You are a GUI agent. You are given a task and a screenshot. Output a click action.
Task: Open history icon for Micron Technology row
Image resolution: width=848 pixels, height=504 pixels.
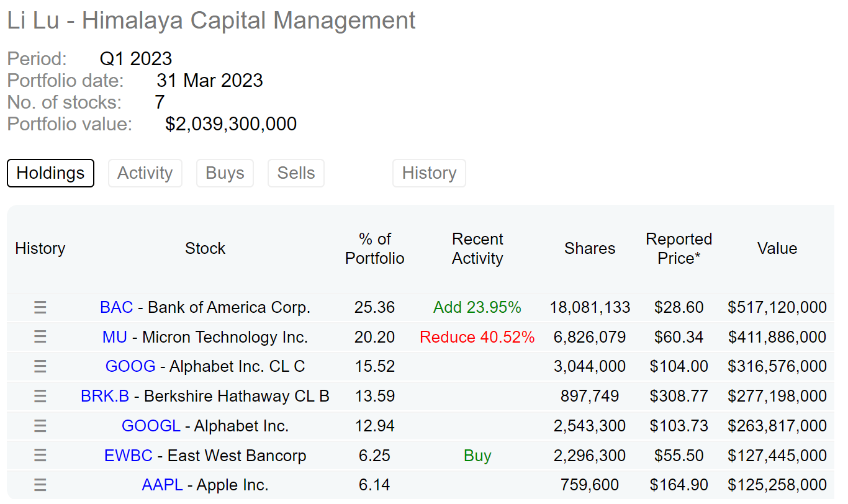tap(40, 337)
